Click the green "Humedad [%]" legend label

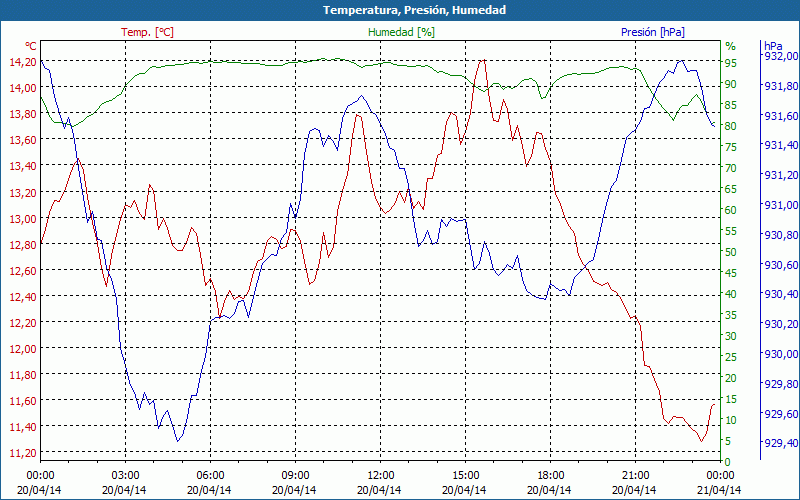click(x=402, y=32)
